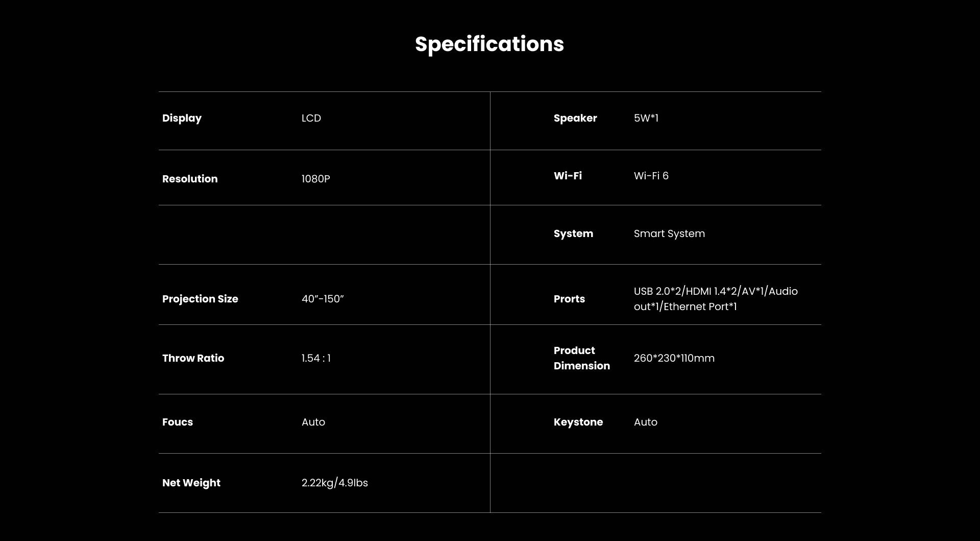Select the 5W*1 speaker value

pos(646,118)
